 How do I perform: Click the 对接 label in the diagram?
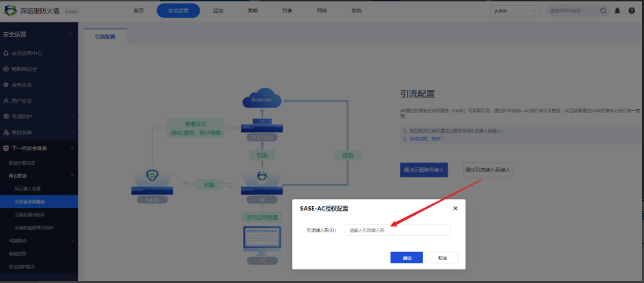pyautogui.click(x=209, y=185)
